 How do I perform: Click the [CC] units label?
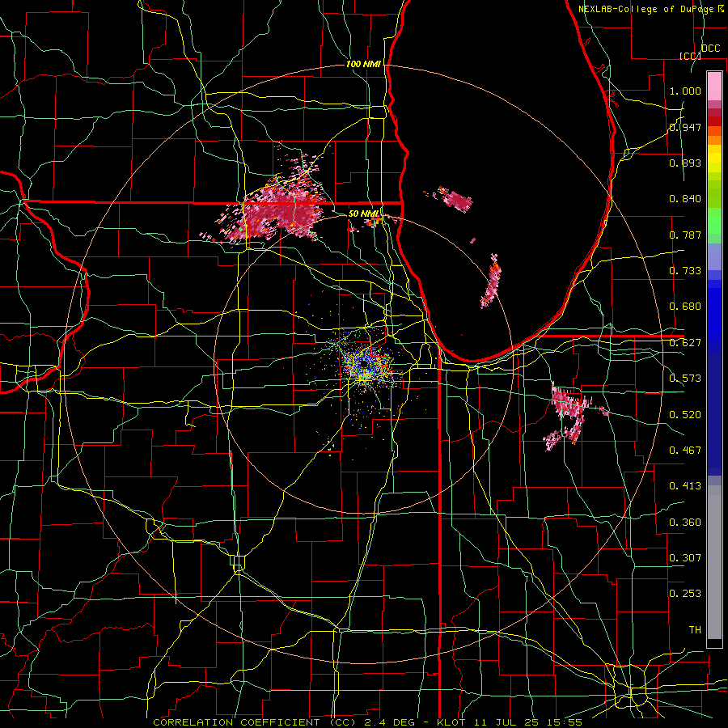click(x=690, y=56)
